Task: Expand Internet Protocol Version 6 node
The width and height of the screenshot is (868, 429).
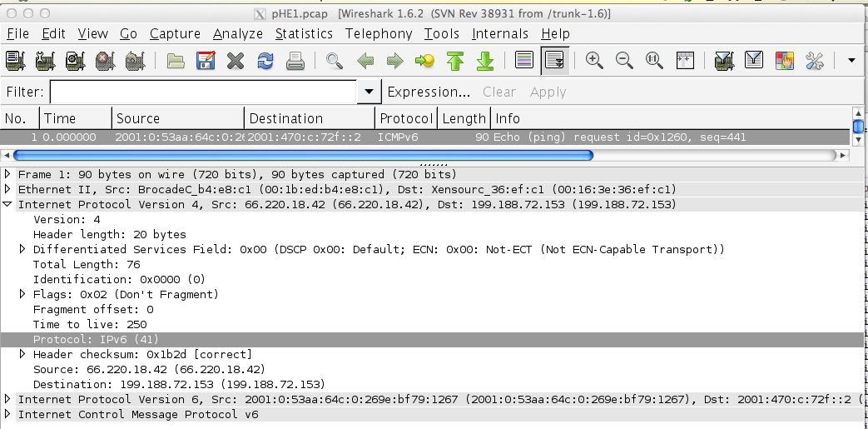Action: (7, 399)
